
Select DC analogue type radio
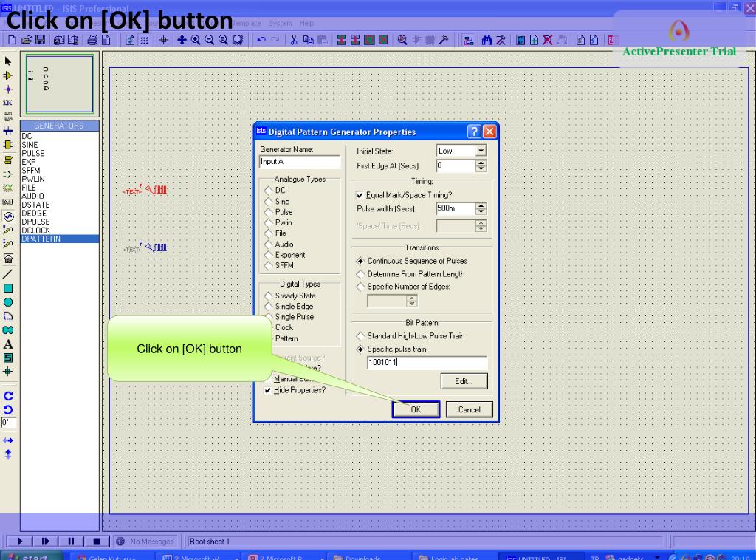pos(269,191)
